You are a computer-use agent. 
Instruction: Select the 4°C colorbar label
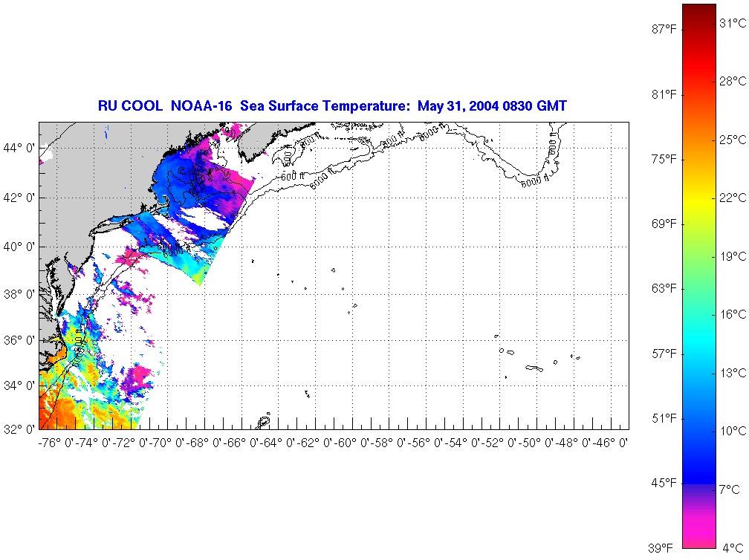[x=731, y=548]
